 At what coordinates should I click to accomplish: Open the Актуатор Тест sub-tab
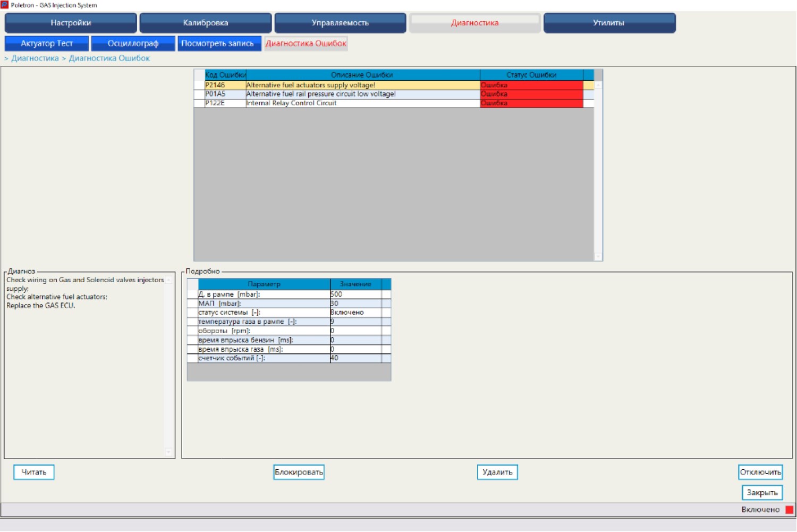point(47,43)
